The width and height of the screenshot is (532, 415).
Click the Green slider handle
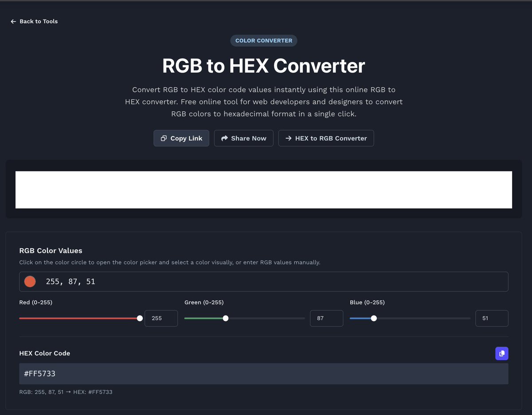[x=226, y=318]
